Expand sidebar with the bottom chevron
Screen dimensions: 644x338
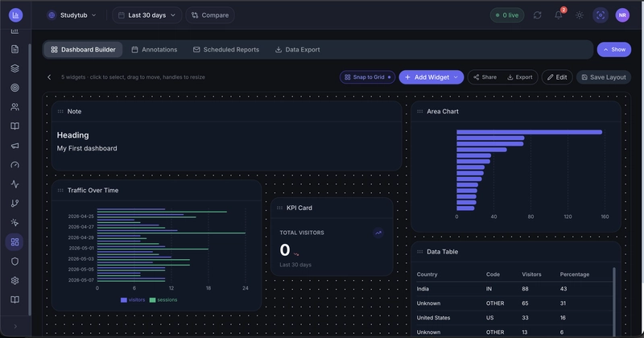tap(15, 327)
